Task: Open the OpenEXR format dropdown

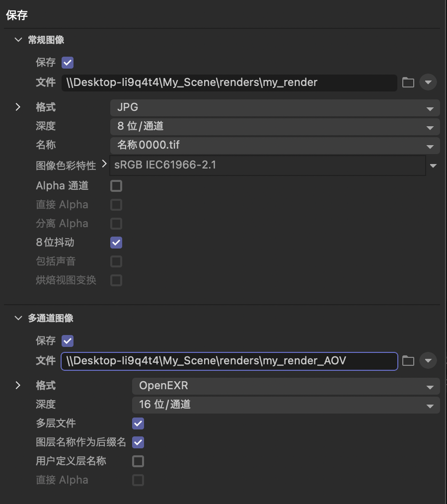Action: 286,386
